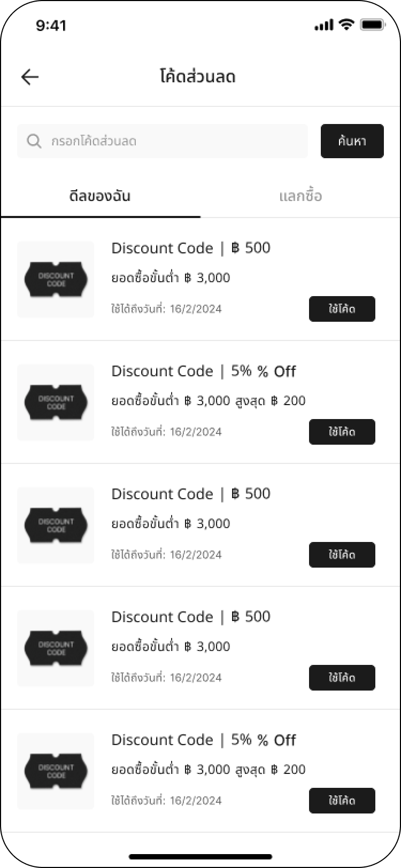Tap the fifth coupon's discount code image
The width and height of the screenshot is (401, 868).
(x=56, y=771)
